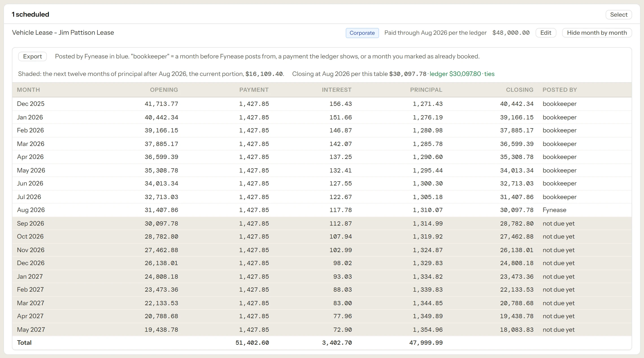Click the Corporate tag

point(362,33)
